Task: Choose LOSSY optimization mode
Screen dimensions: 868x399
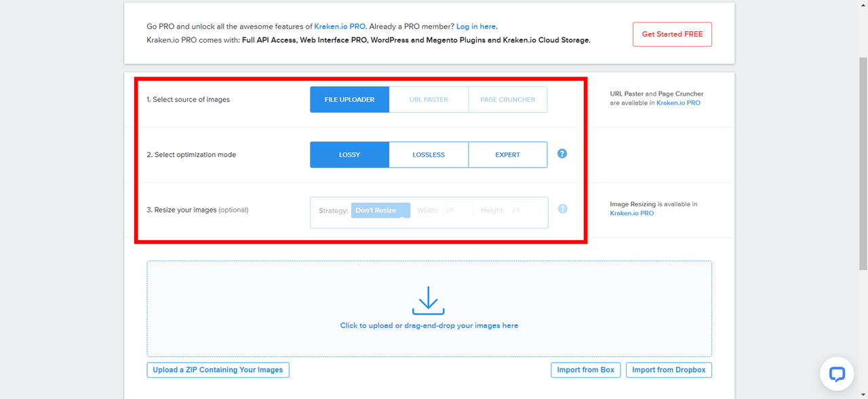Action: tap(349, 155)
